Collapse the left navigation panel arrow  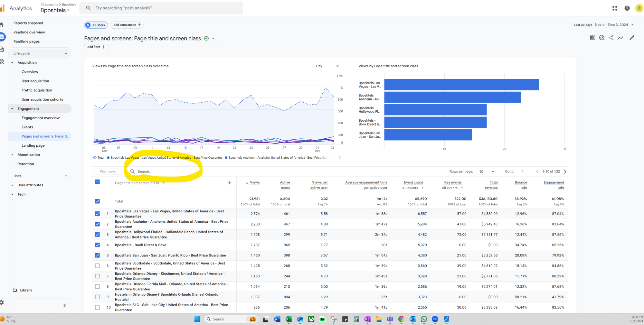pos(65,305)
